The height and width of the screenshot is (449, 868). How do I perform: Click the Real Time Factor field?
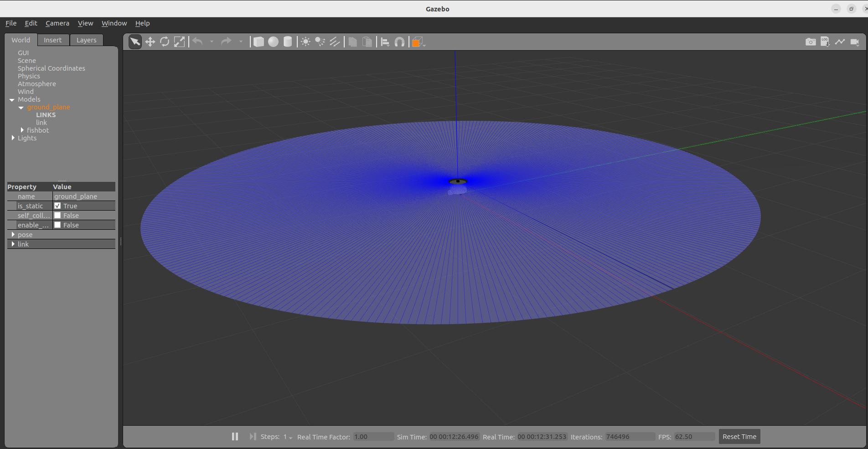tap(373, 437)
